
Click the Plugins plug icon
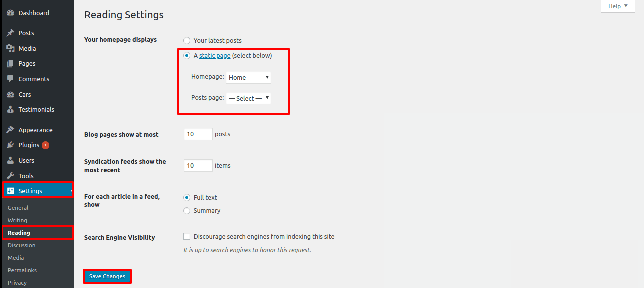pyautogui.click(x=10, y=145)
